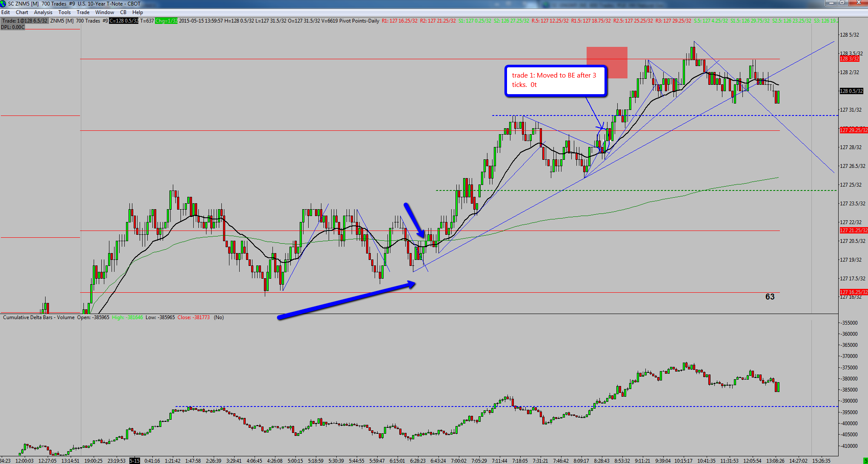
Task: Open the CB menu
Action: click(x=123, y=12)
